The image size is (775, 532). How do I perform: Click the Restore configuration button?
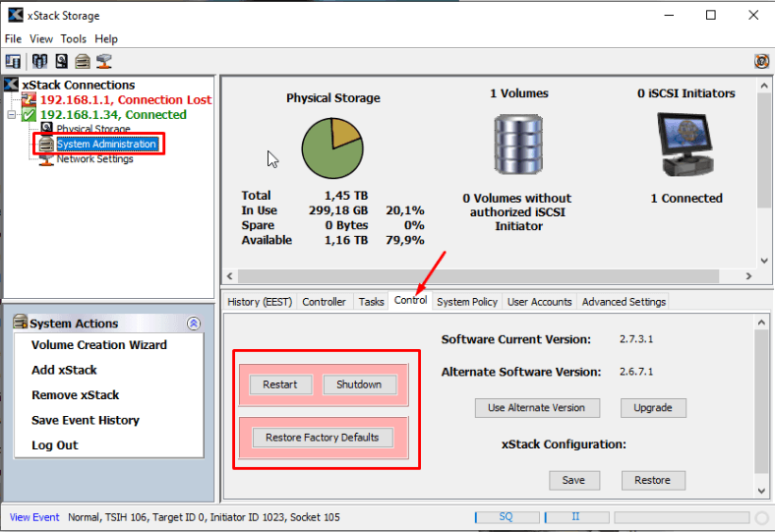click(653, 480)
